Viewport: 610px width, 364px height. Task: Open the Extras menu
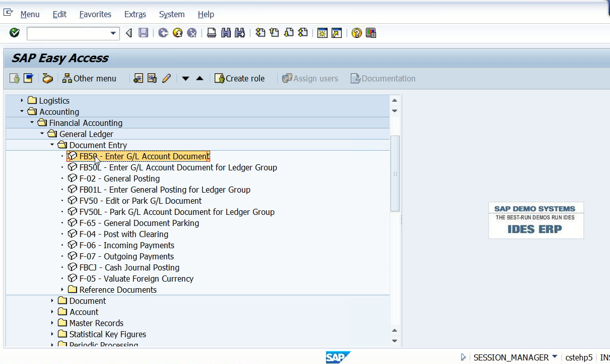[135, 14]
